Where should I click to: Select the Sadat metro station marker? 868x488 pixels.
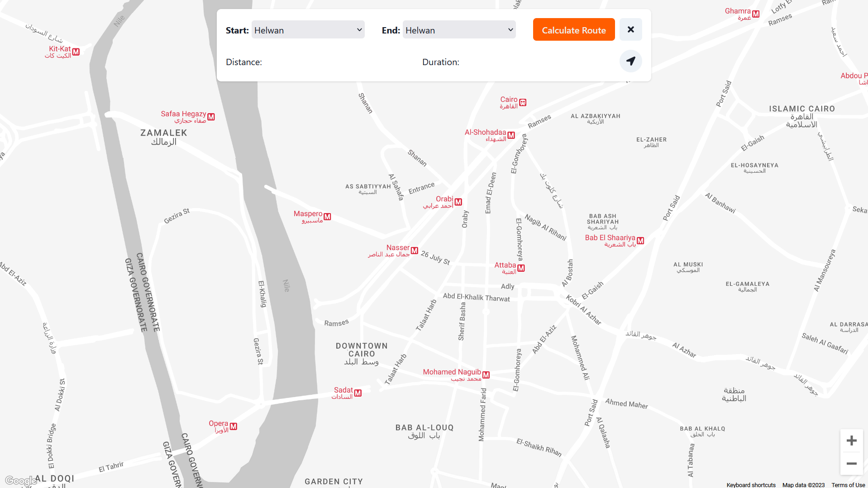click(x=358, y=393)
